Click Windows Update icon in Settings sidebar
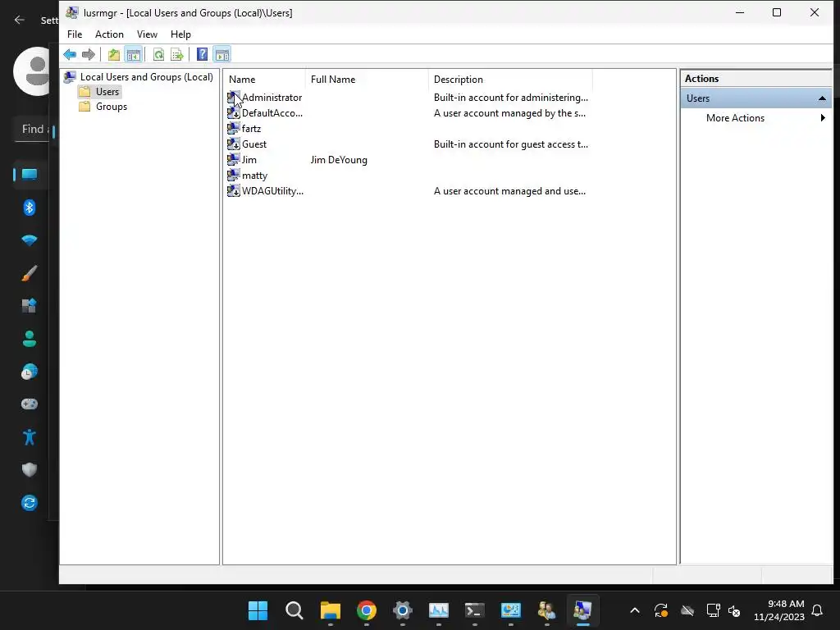Screen dimensions: 840x630 [30, 503]
